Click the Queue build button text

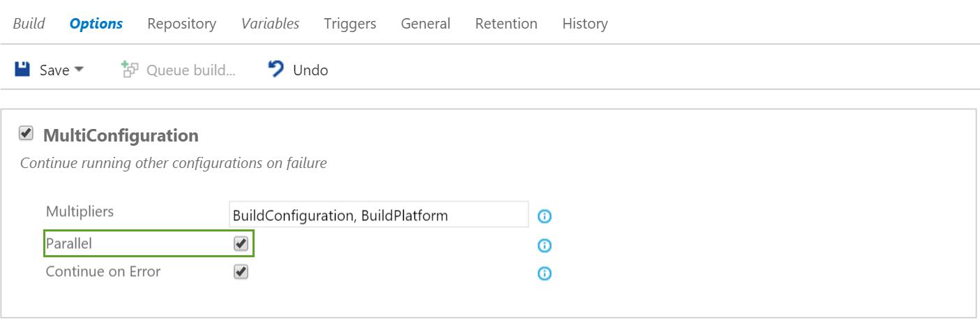(190, 70)
